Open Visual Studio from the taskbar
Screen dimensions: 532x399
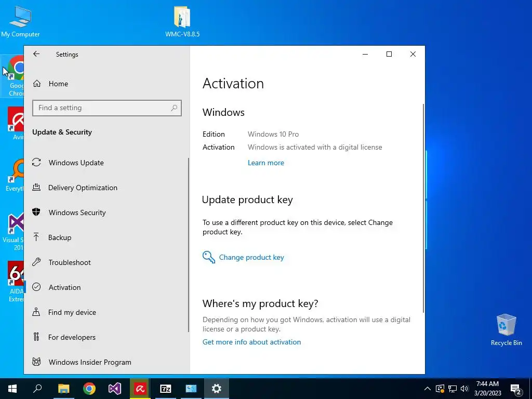[x=115, y=389]
